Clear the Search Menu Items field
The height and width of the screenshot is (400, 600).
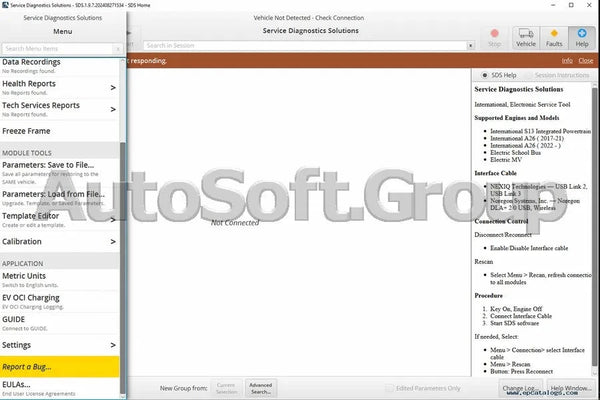click(x=118, y=49)
